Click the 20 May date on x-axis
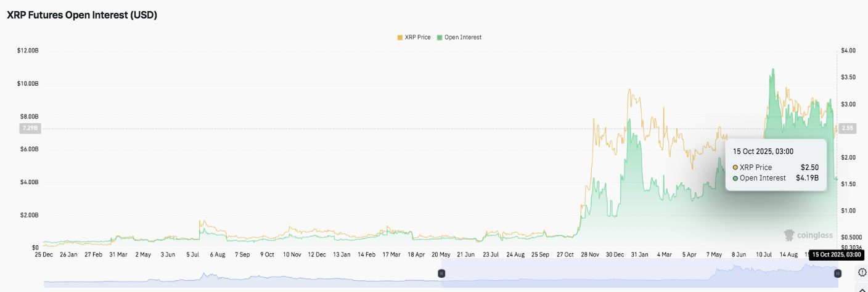Image resolution: width=868 pixels, height=292 pixels. pyautogui.click(x=442, y=254)
